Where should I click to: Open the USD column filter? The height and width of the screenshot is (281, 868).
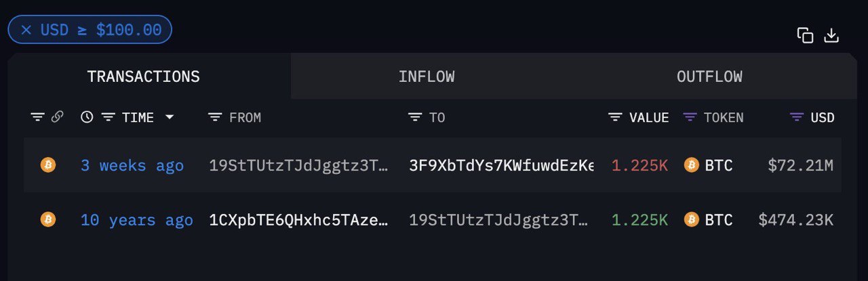pyautogui.click(x=797, y=117)
